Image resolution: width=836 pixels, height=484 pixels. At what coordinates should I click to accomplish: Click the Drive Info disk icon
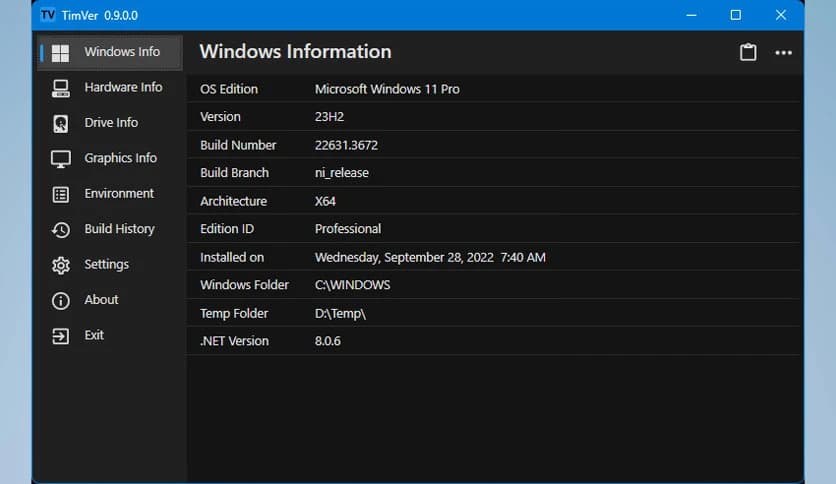pyautogui.click(x=60, y=124)
